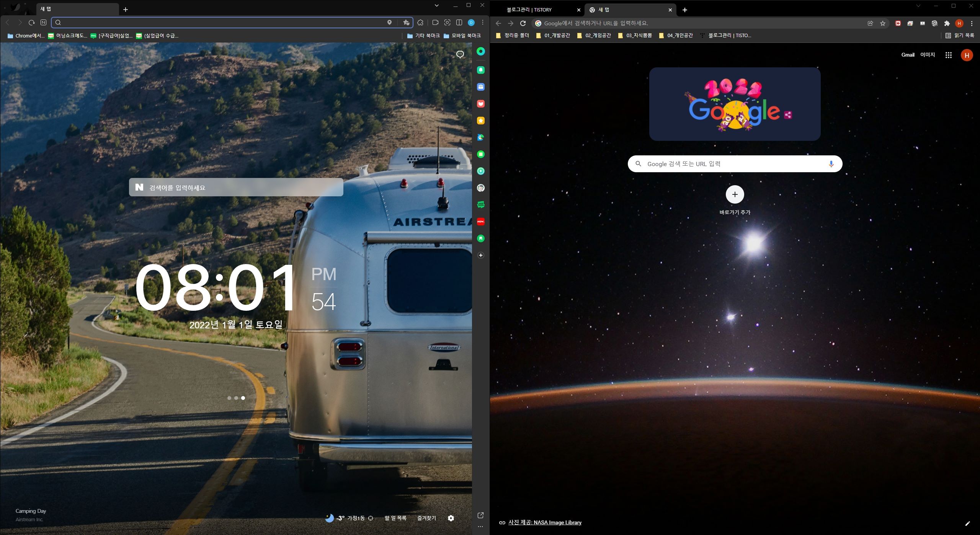Open Whale extensions puzzle icon

pyautogui.click(x=420, y=23)
